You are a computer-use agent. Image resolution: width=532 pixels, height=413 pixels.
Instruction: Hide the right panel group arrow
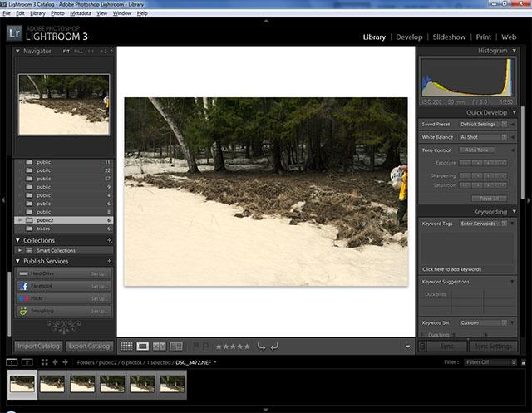[x=529, y=200]
